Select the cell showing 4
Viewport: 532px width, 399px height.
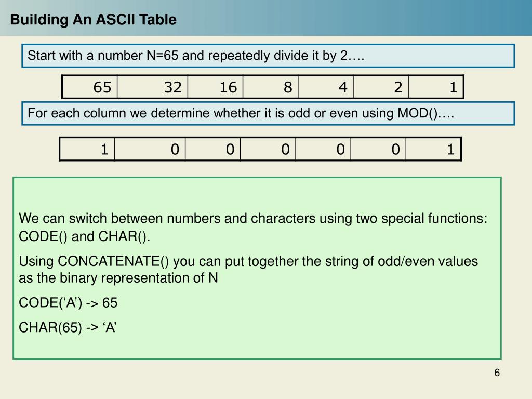[x=325, y=87]
